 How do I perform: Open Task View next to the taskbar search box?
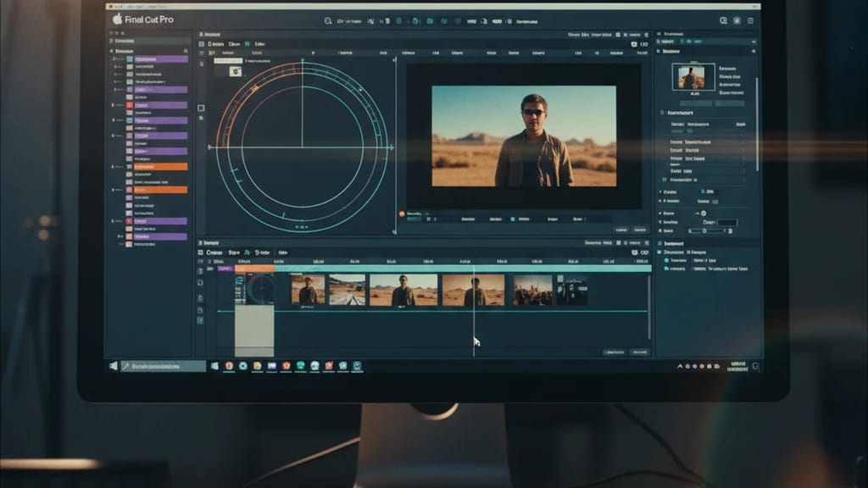214,366
